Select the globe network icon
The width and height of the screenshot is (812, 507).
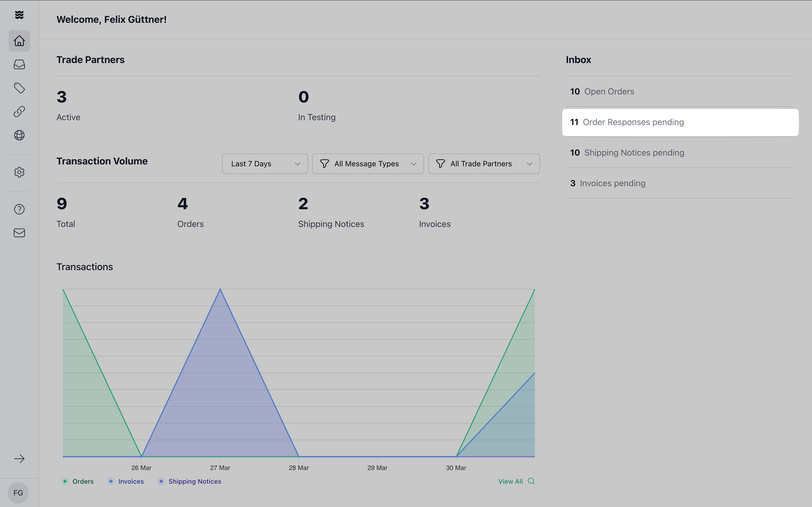click(19, 135)
